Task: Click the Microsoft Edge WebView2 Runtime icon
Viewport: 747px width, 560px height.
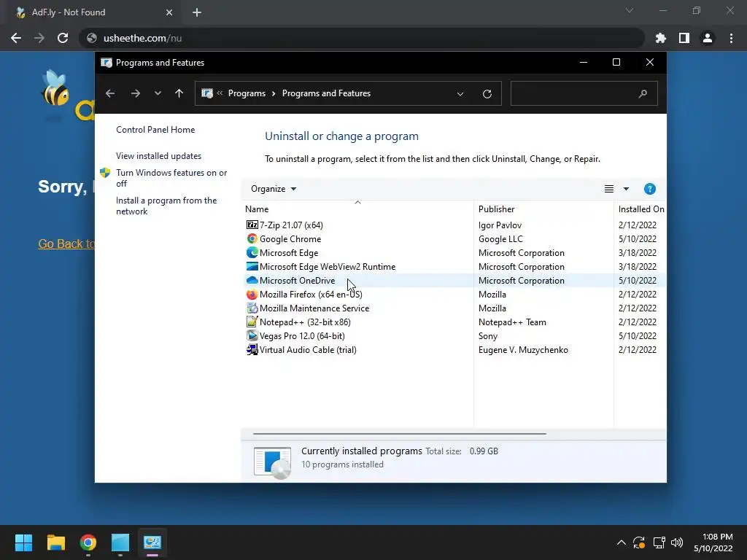Action: pos(252,266)
